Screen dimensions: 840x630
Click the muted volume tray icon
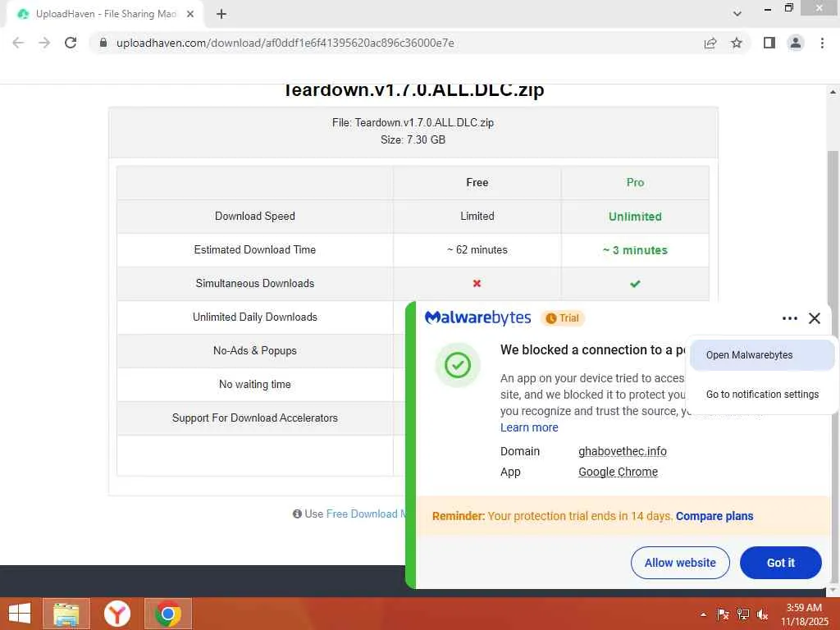pos(762,615)
